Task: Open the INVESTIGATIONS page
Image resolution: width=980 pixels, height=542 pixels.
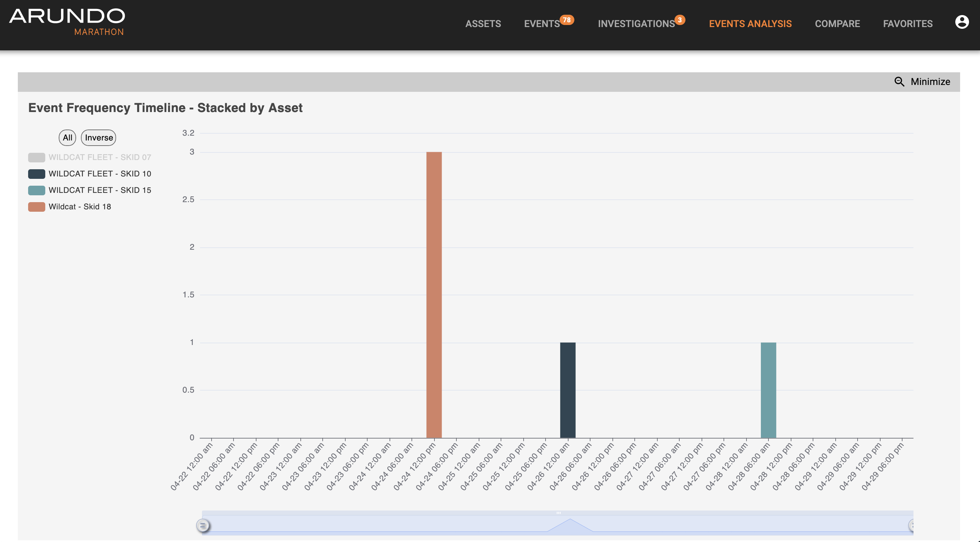Action: point(636,24)
